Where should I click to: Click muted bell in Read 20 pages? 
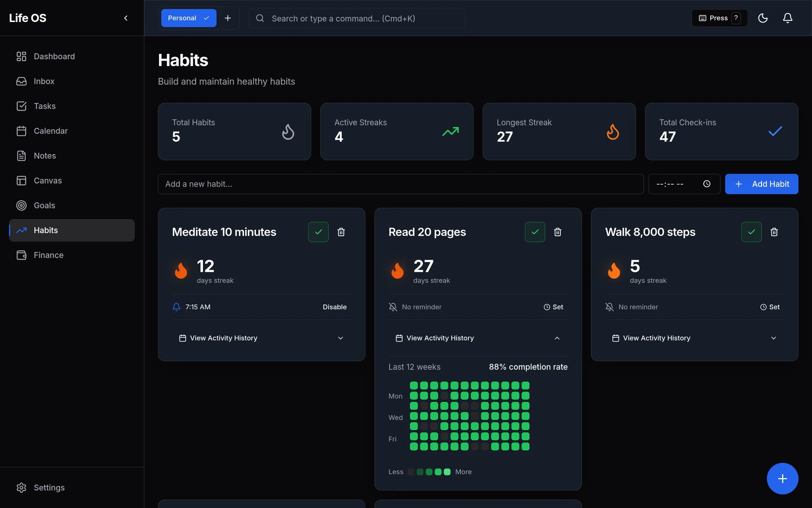pos(393,307)
